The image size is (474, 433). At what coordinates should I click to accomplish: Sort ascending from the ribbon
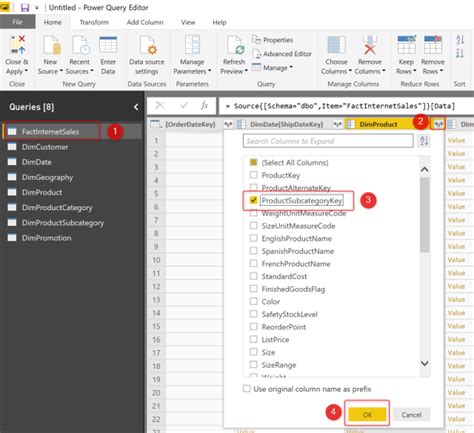coord(460,40)
